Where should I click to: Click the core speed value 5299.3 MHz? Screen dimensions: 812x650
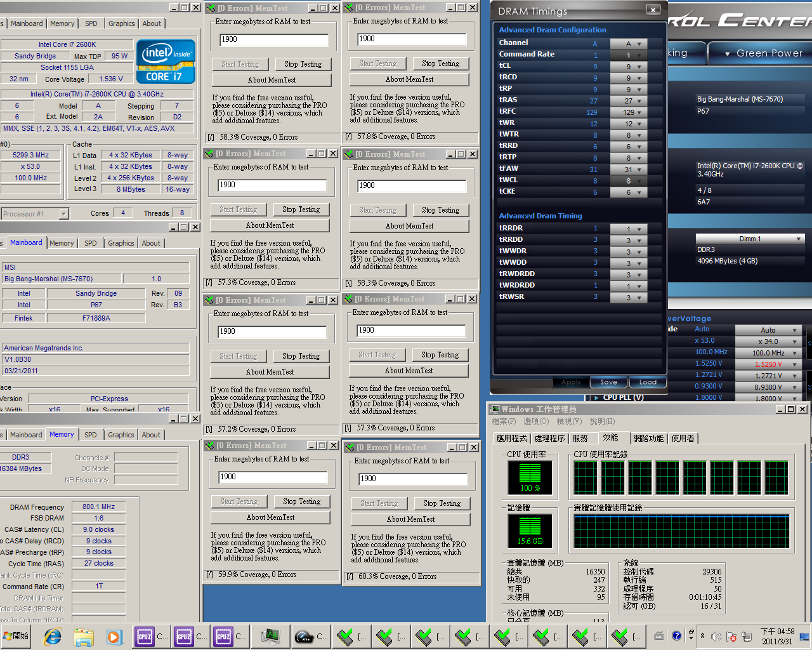[31, 155]
